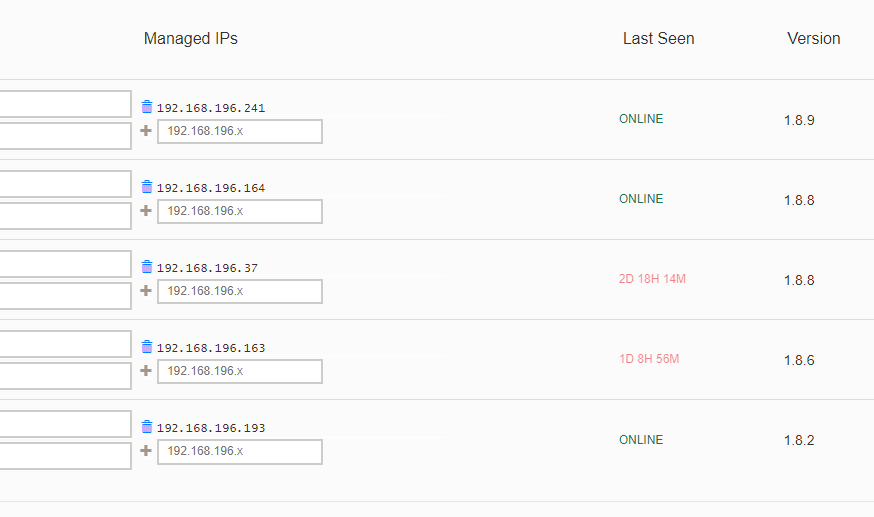Image resolution: width=874 pixels, height=517 pixels.
Task: Focus IP input under 192.168.196.193
Action: [x=240, y=451]
